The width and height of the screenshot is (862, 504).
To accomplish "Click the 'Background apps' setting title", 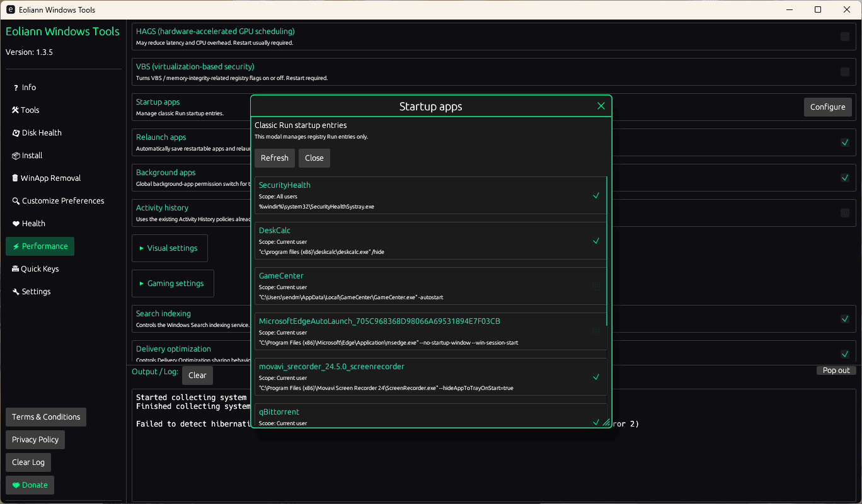I will tap(166, 173).
